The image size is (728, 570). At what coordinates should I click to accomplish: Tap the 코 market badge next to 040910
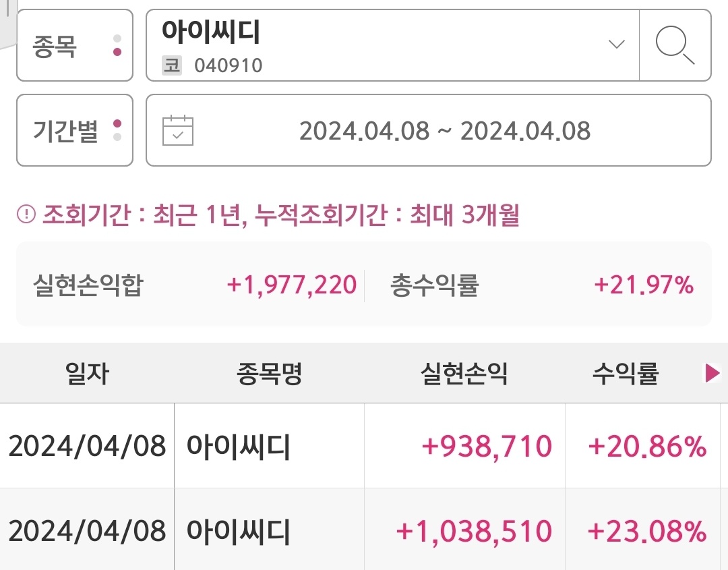[172, 65]
